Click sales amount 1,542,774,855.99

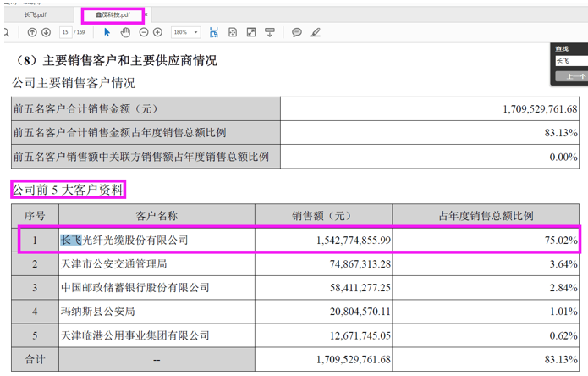[354, 241]
